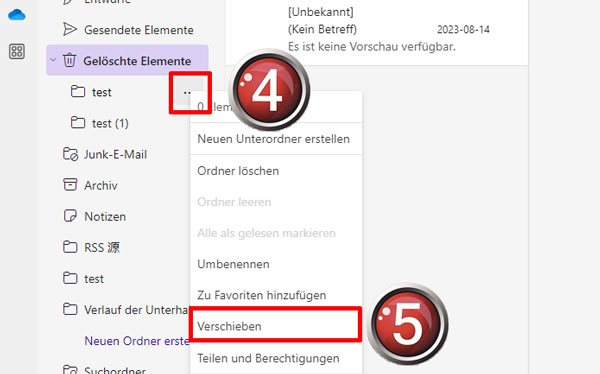This screenshot has width=600, height=374.
Task: Open the Gesendete Elemente folder
Action: 127,30
